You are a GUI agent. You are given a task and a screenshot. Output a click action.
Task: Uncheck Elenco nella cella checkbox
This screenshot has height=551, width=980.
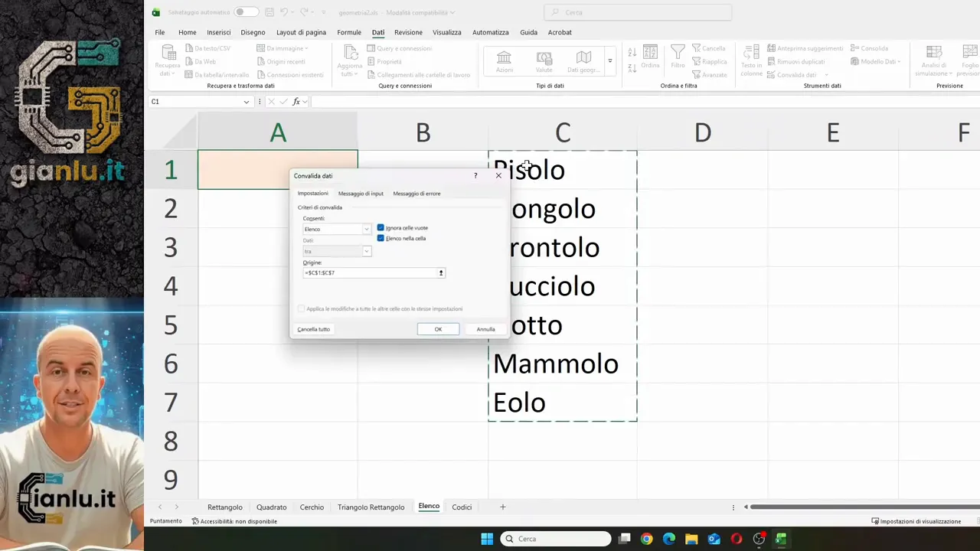381,238
